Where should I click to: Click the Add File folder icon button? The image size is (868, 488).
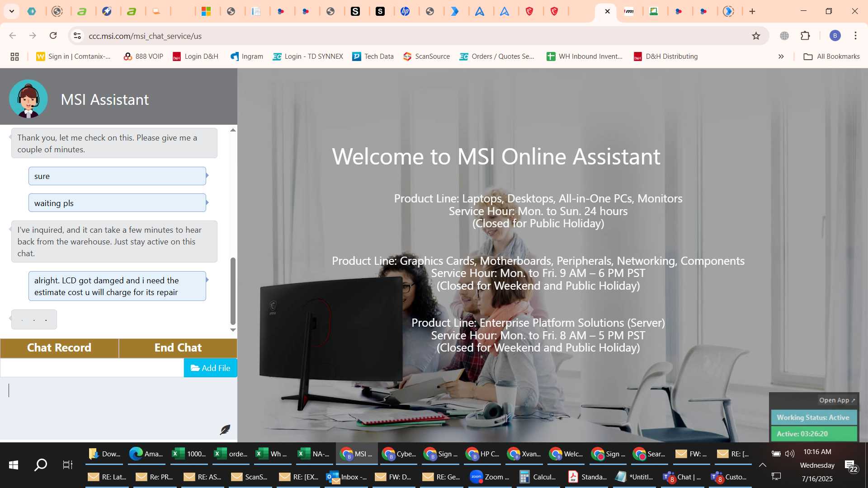click(210, 368)
